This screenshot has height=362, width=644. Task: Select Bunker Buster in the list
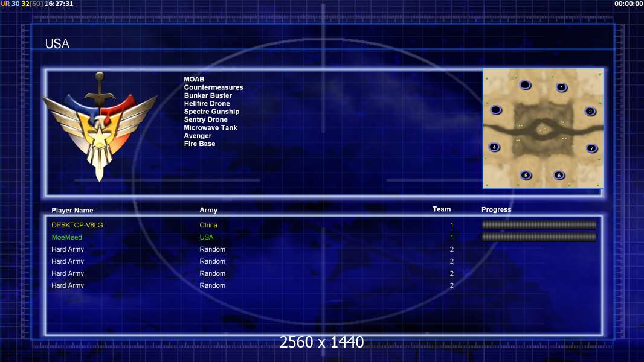[x=208, y=95]
